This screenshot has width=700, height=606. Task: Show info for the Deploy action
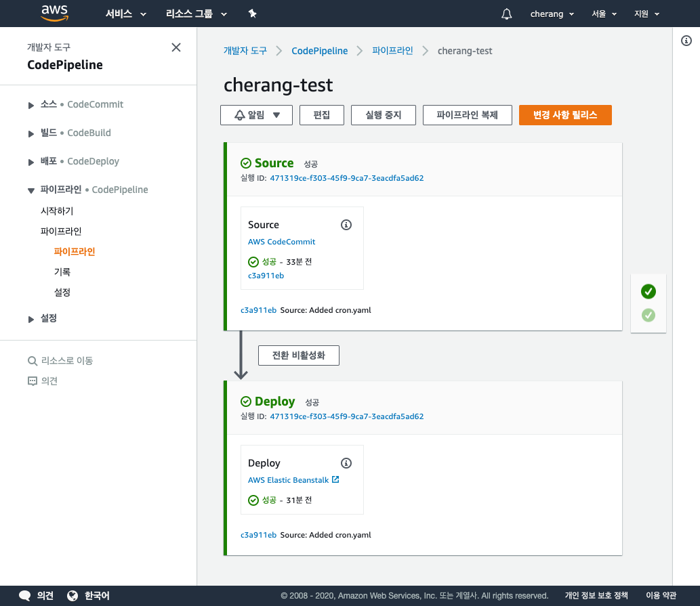(x=346, y=463)
